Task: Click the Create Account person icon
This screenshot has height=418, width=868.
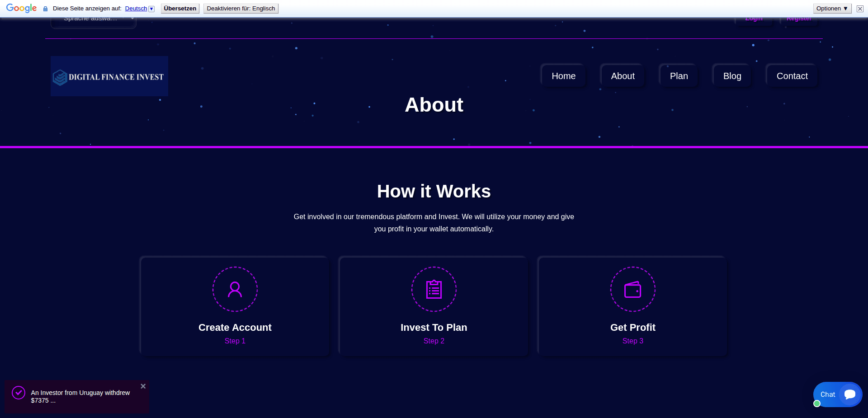Action: point(235,289)
